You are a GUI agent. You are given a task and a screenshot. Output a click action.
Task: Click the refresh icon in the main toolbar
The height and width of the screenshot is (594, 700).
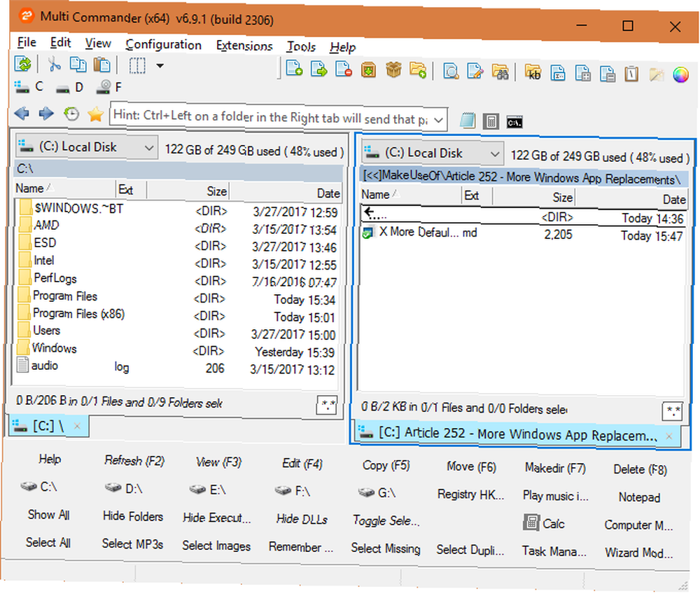click(23, 64)
